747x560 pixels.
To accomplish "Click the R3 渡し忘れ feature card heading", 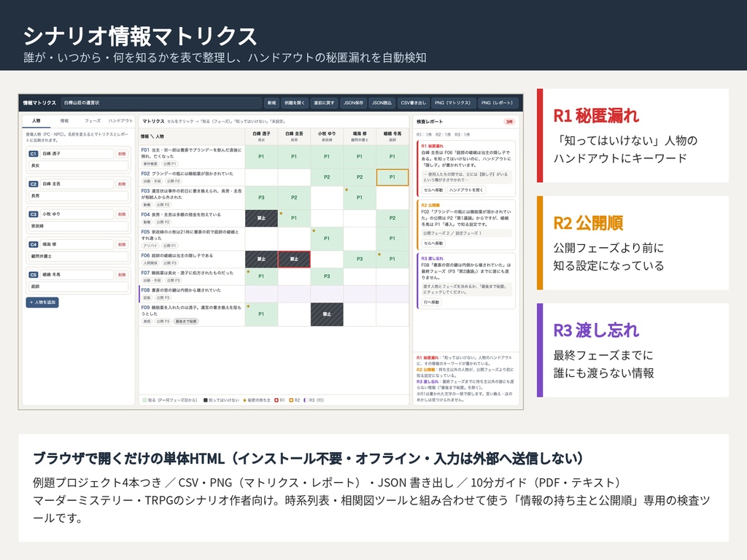I will tap(596, 330).
